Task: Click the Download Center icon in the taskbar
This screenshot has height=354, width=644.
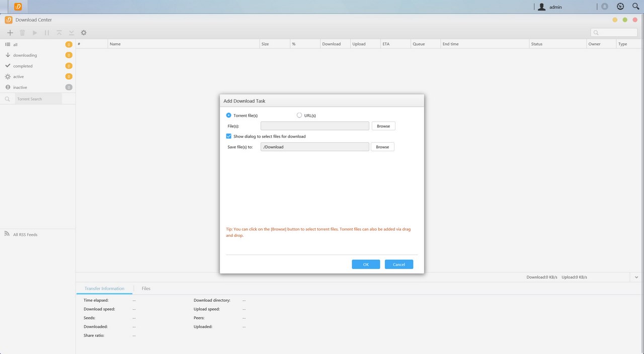Action: pos(18,7)
